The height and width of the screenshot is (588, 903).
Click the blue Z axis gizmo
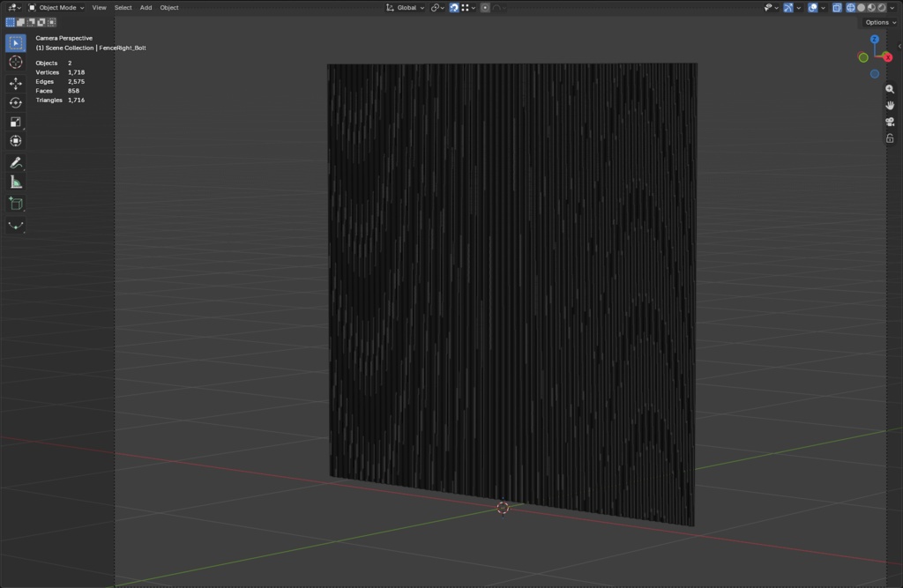click(874, 39)
